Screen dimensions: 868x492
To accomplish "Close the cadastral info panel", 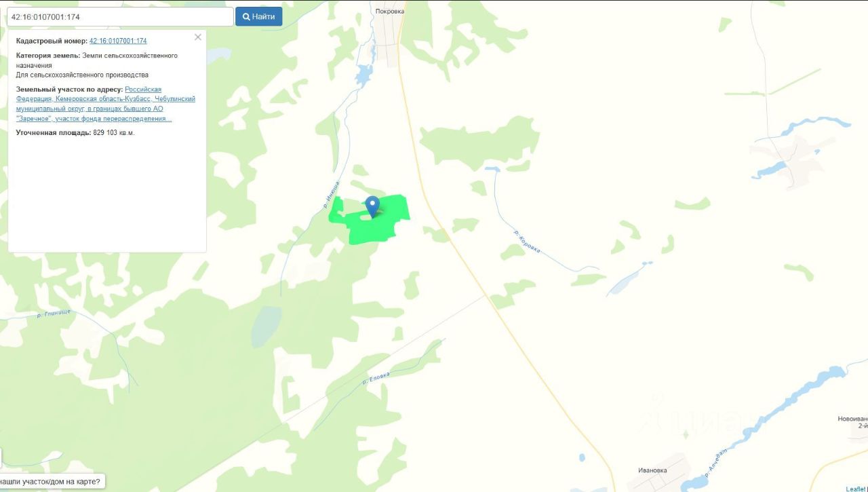I will coord(198,37).
